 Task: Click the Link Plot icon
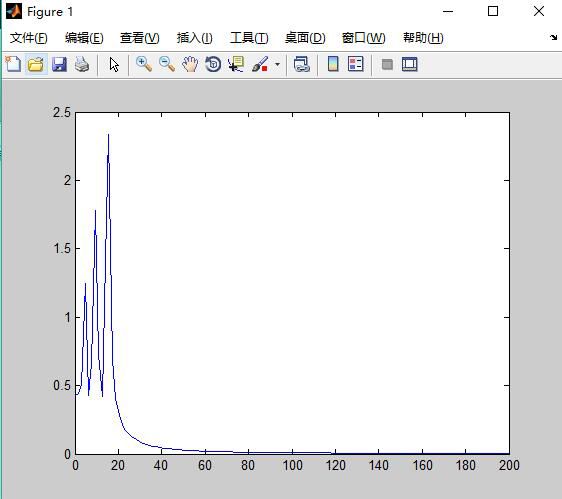(x=301, y=65)
